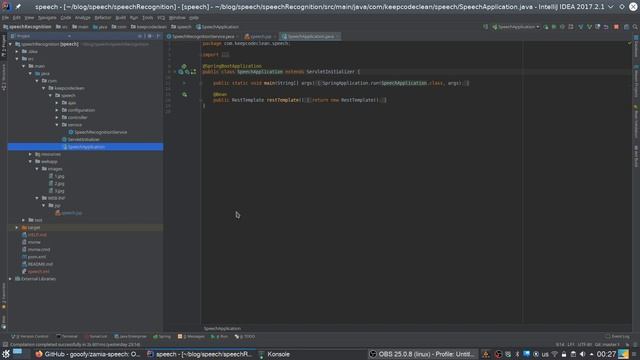Open the run configuration SpeechApplication dropdown
Screen dimensions: 640x360
click(x=516, y=27)
